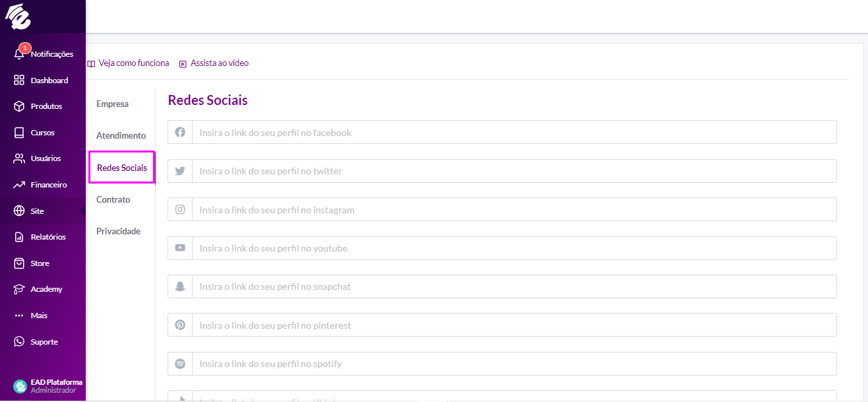Open the Notificações bell icon
The image size is (868, 402).
19,54
